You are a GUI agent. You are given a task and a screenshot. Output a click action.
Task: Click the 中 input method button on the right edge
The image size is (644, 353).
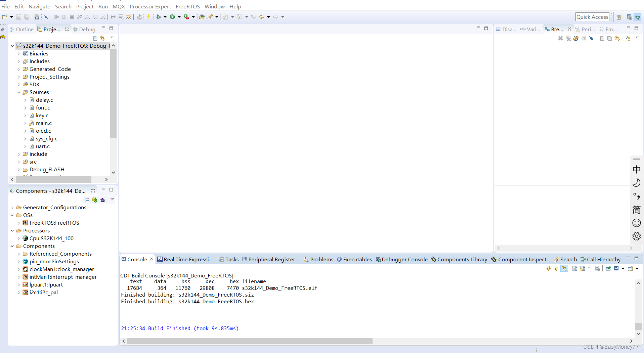(x=637, y=169)
